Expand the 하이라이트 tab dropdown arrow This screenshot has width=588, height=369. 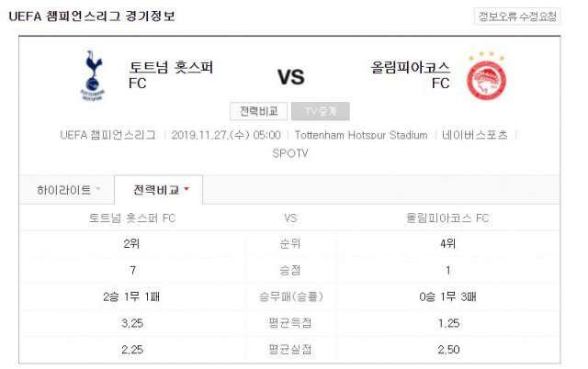(98, 189)
